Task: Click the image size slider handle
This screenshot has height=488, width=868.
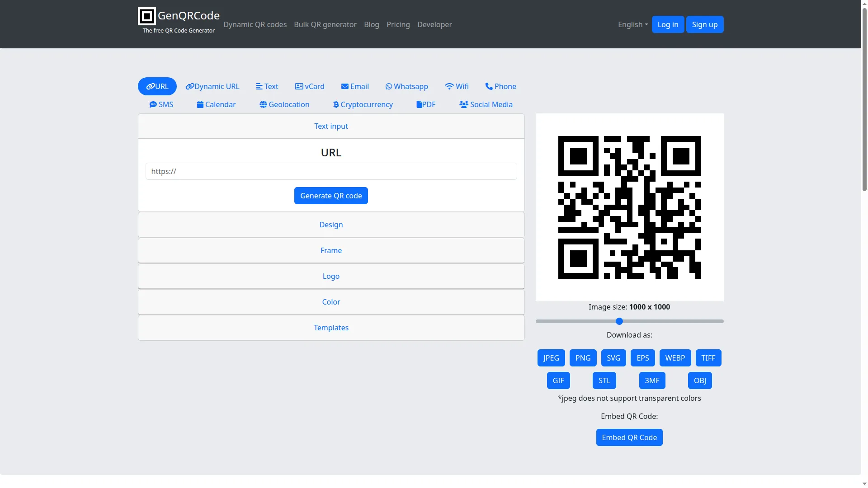Action: [619, 321]
